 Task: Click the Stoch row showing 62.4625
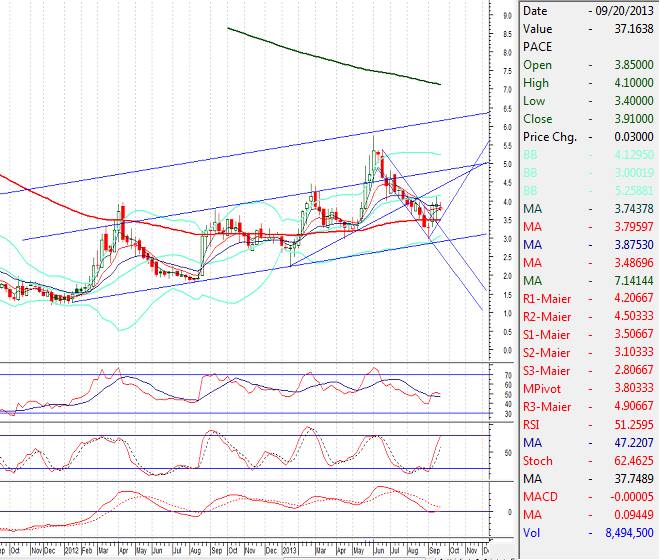click(x=588, y=460)
